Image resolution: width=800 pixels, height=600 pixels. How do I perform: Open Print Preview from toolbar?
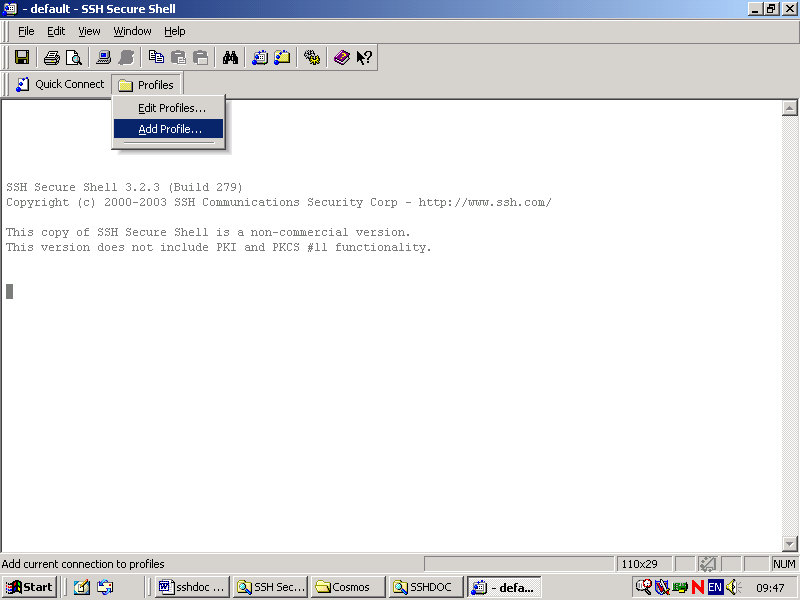73,58
